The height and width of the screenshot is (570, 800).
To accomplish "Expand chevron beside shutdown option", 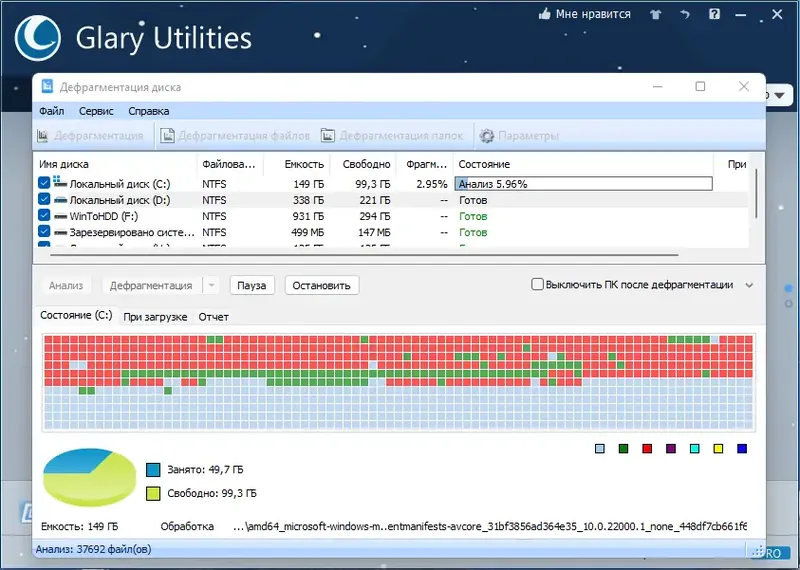I will pyautogui.click(x=749, y=285).
